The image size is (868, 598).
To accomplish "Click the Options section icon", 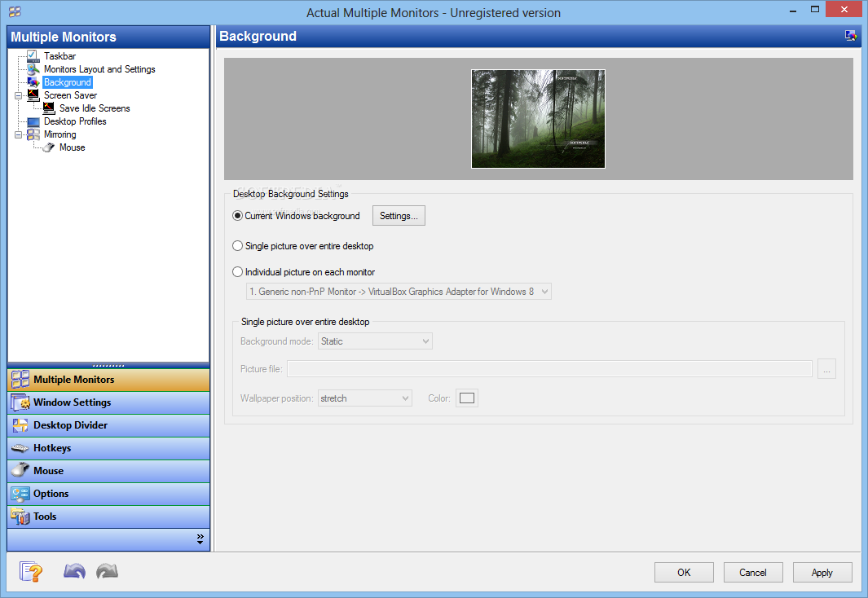I will [20, 494].
